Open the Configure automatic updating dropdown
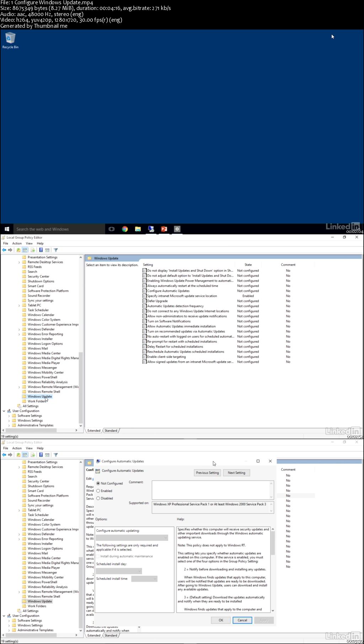The height and width of the screenshot is (644, 364). coord(132,538)
